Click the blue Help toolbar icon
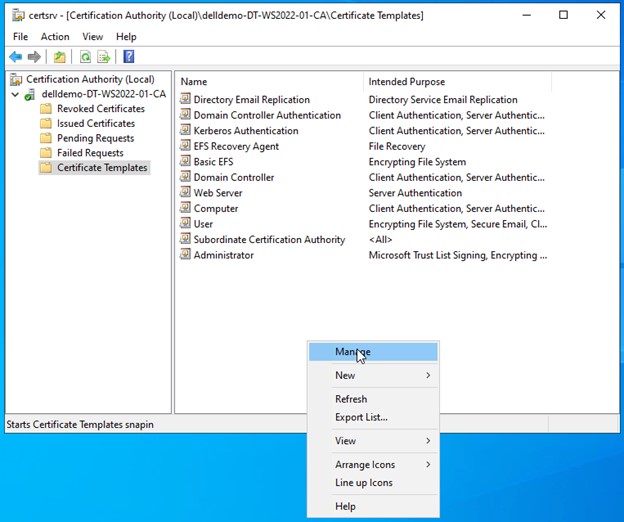 tap(129, 57)
